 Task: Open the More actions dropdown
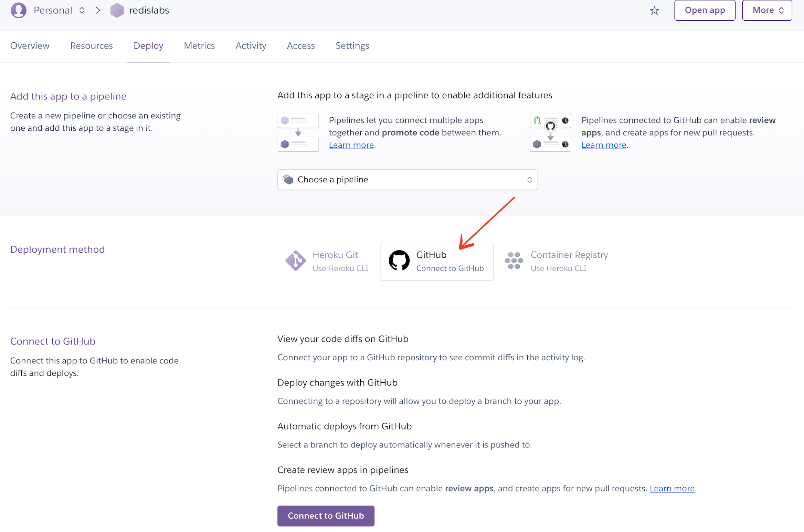tap(767, 10)
